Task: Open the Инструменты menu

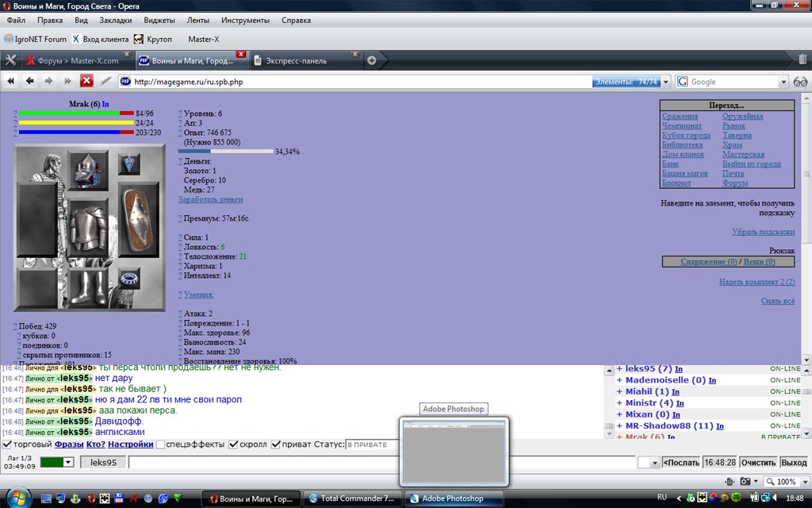Action: pyautogui.click(x=246, y=20)
